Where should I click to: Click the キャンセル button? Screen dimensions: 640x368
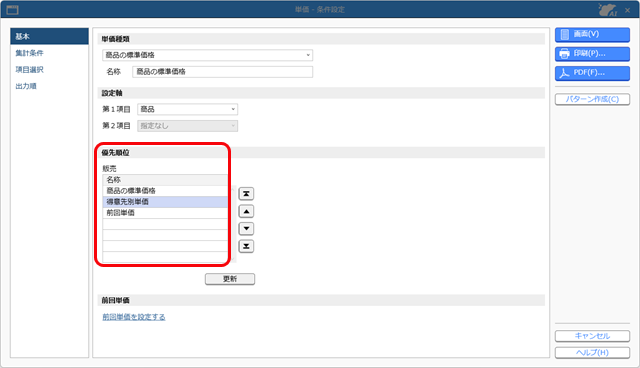click(x=592, y=336)
